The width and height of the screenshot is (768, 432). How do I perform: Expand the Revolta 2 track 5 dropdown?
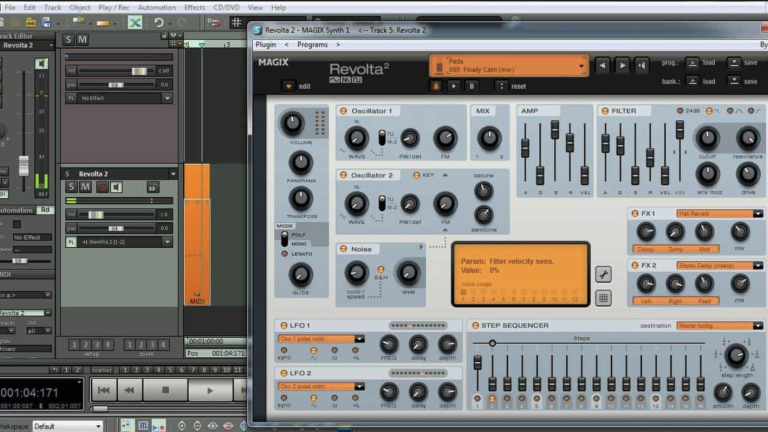(173, 174)
